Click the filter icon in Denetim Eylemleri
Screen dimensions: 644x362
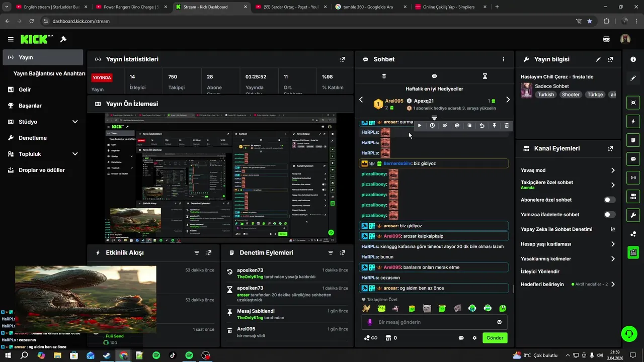[x=331, y=253]
